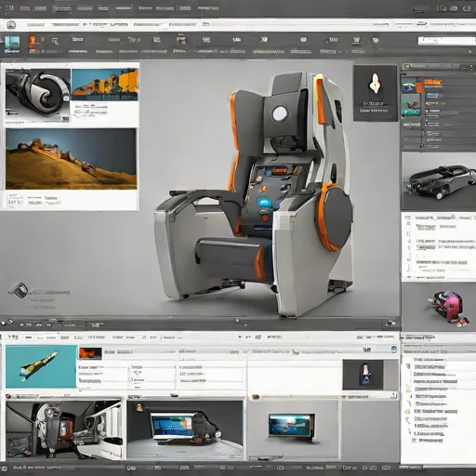Open the rocket on teal background thumbnail
This screenshot has height=476, width=476.
(41, 366)
